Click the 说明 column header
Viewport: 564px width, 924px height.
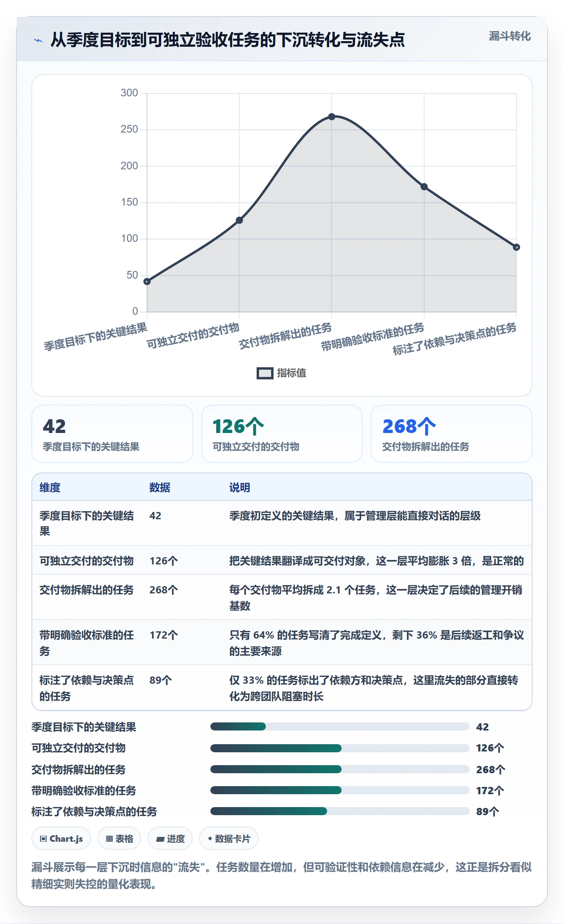coord(240,487)
